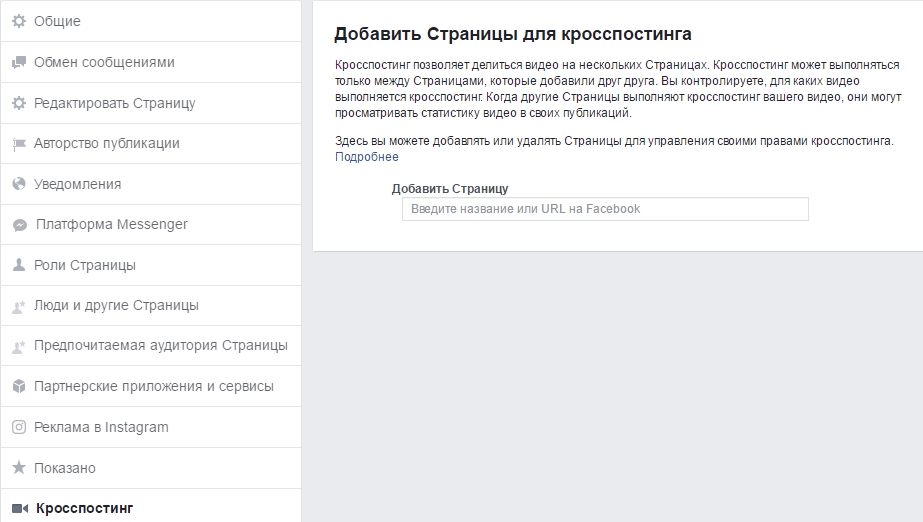
Task: Go to Люди и другие Страницы
Action: [x=116, y=305]
